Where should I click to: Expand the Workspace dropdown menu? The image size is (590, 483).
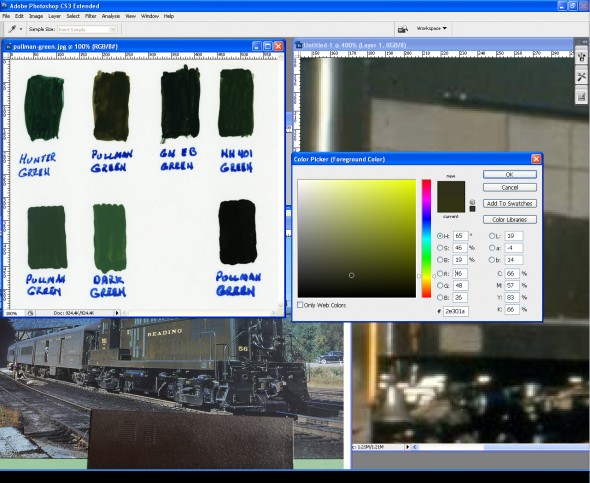pos(432,28)
